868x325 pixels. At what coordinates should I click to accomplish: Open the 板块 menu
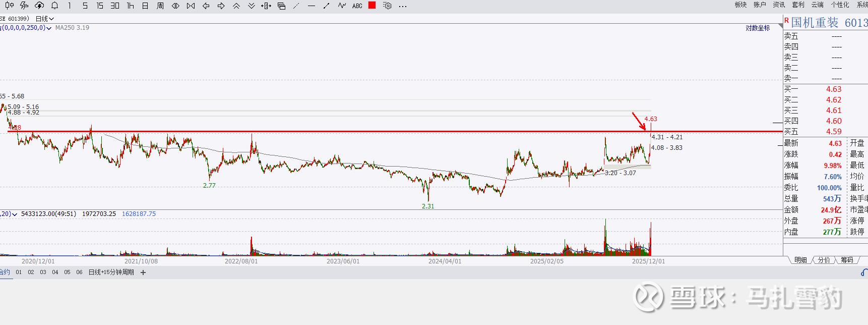pyautogui.click(x=740, y=5)
